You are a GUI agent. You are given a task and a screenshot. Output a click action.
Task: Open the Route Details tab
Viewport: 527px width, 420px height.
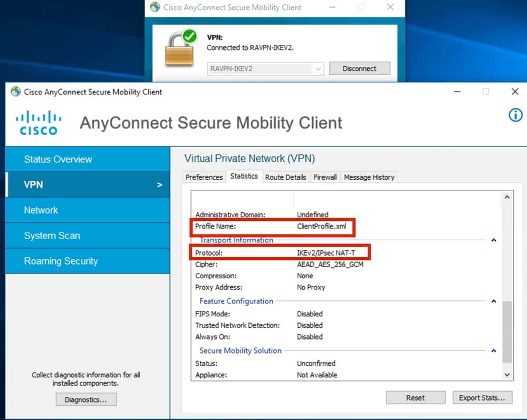coord(285,177)
